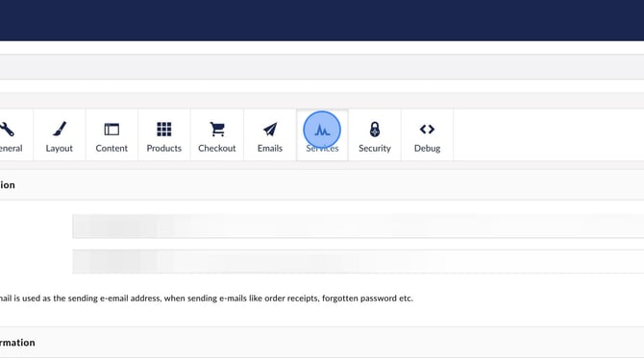Go to the Checkout cart tab
The image size is (644, 359).
217,135
